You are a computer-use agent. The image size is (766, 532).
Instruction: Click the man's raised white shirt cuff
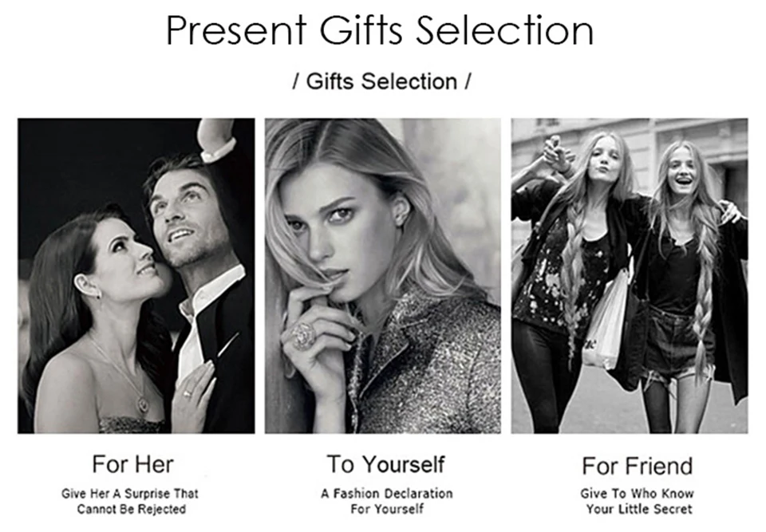(x=219, y=149)
